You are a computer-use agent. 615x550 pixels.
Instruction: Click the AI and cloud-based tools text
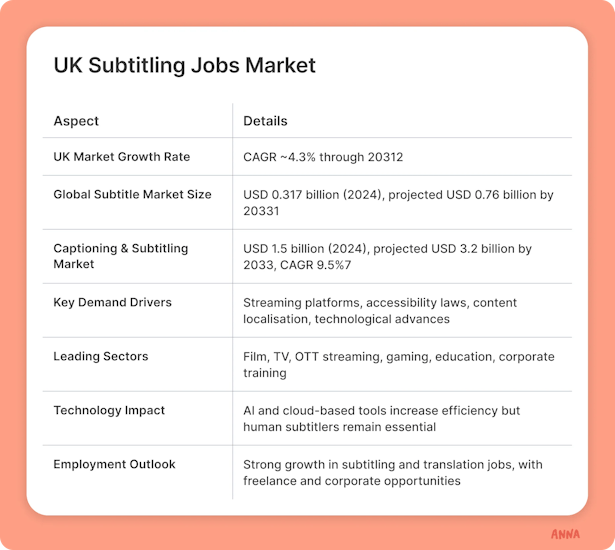click(381, 419)
